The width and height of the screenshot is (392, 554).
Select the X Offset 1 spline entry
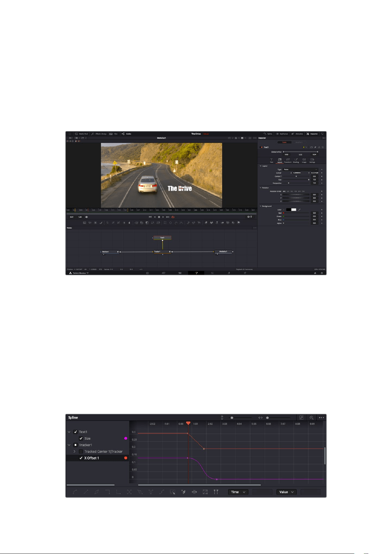tap(97, 458)
